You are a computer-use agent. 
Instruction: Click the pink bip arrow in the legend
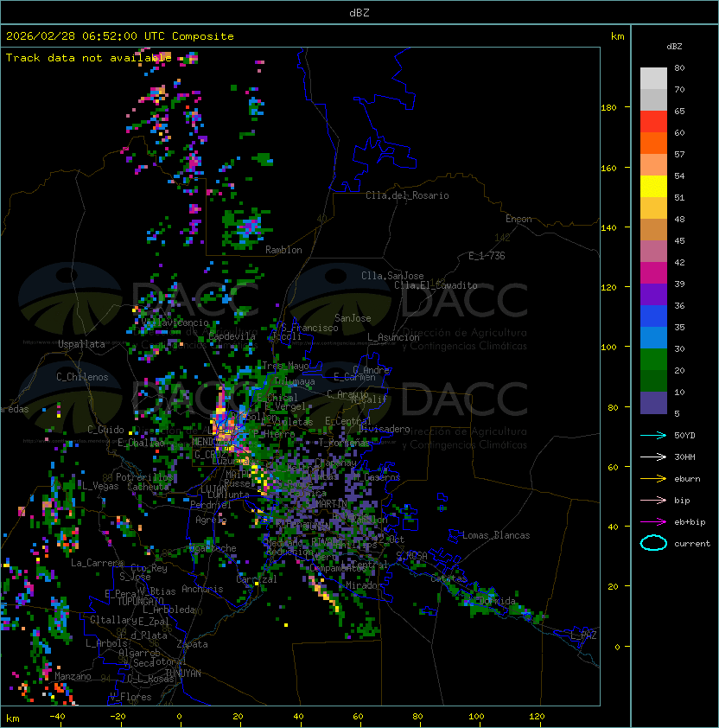tap(653, 500)
